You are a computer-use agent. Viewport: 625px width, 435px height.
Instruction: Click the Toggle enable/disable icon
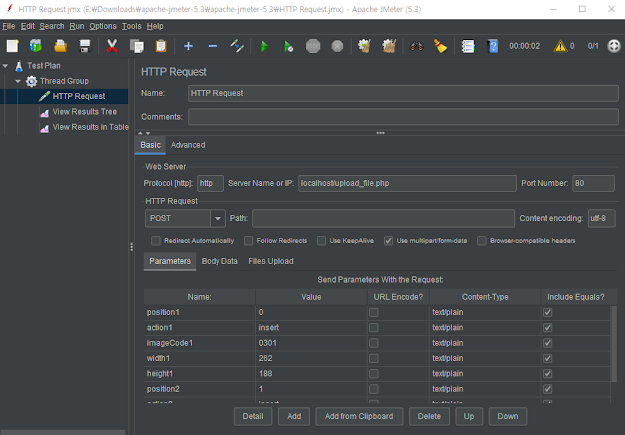[x=237, y=46]
